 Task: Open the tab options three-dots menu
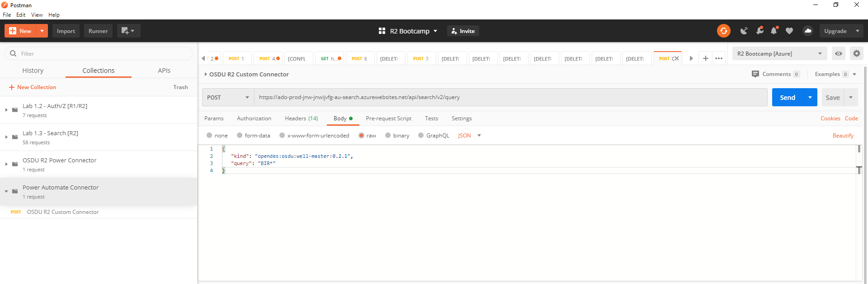click(x=719, y=58)
